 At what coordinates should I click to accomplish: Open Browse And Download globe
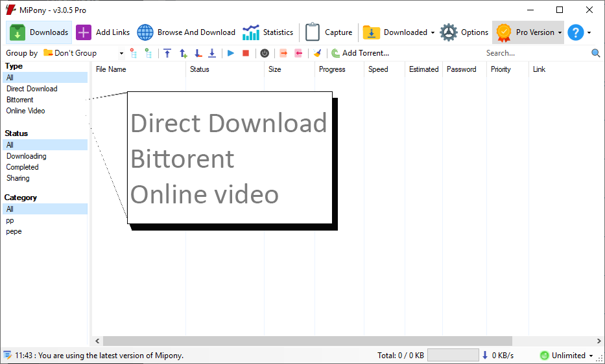point(145,32)
